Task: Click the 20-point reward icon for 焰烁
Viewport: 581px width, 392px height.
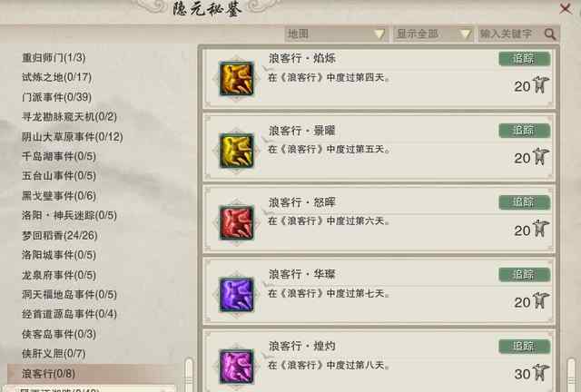Action: coord(541,85)
